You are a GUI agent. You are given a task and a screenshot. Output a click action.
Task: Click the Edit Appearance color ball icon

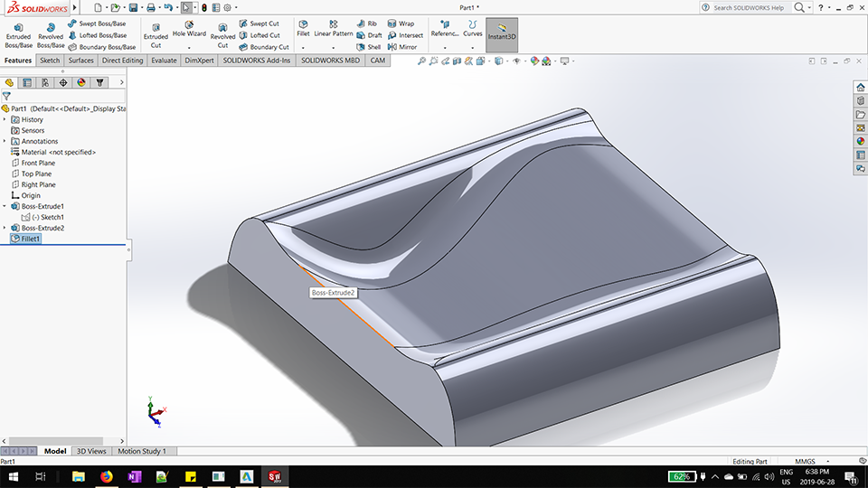[534, 61]
